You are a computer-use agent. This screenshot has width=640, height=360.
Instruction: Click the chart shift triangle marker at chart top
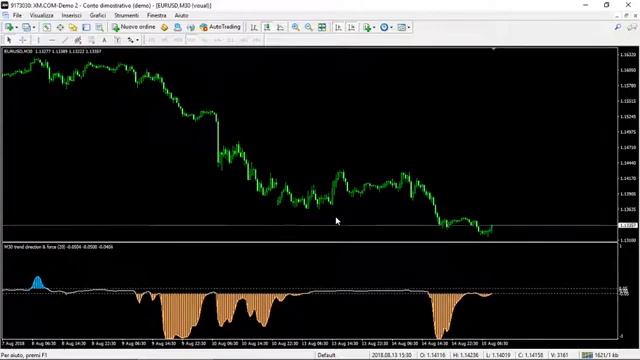493,49
